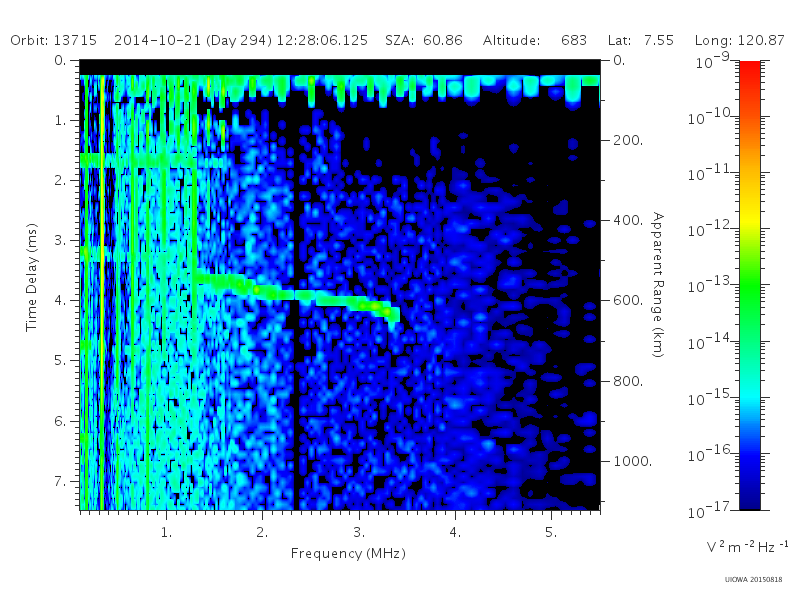The image size is (800, 600).
Task: Click the altitude value '683'
Action: (574, 40)
